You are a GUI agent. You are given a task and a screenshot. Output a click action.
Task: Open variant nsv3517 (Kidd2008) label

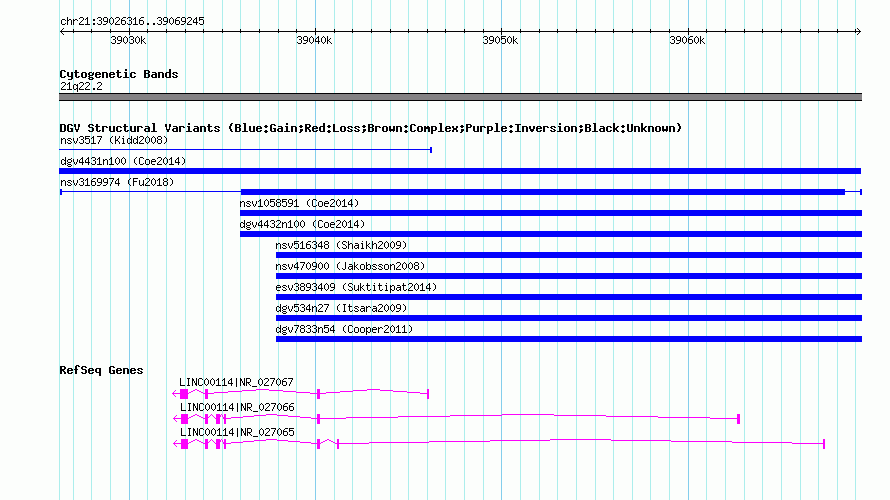(114, 140)
